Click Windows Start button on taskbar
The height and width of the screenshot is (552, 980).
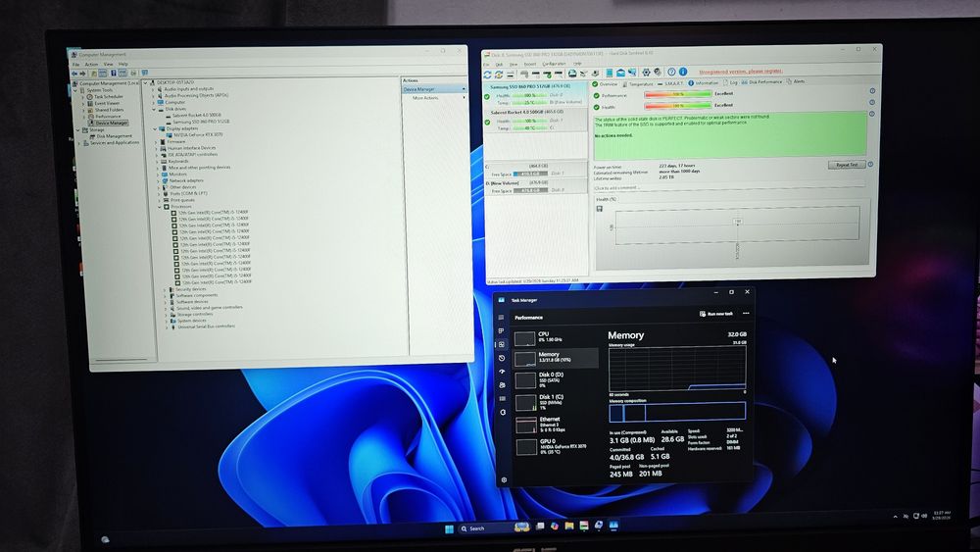click(449, 528)
